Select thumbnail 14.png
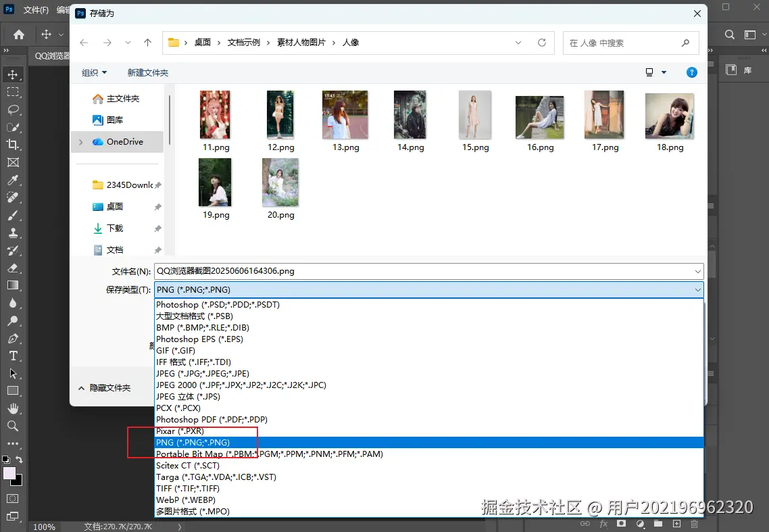The height and width of the screenshot is (532, 769). coord(410,121)
